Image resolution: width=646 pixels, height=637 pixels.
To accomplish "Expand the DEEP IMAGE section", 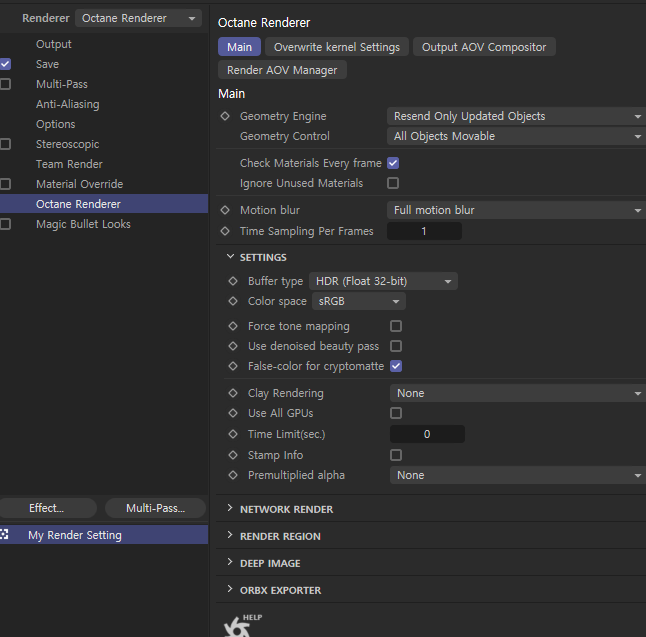I will tap(230, 562).
